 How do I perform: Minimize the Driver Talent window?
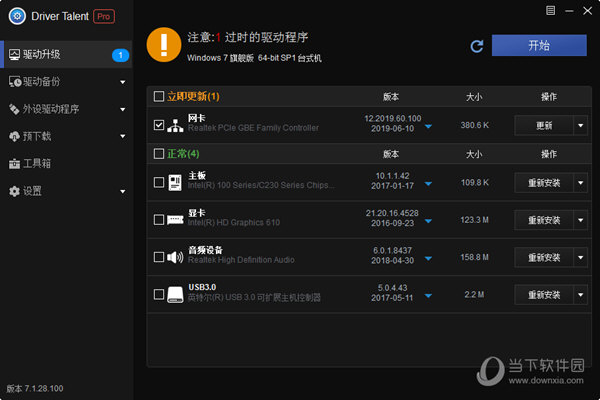tap(569, 11)
